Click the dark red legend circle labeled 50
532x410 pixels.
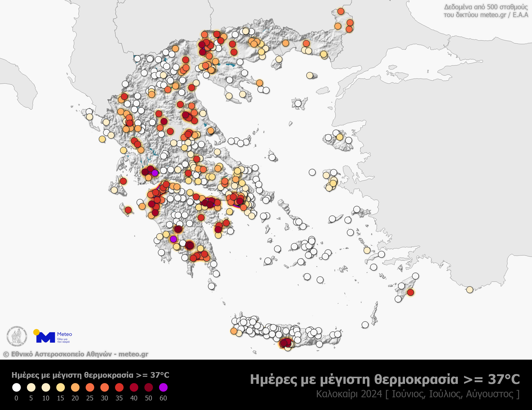pos(149,387)
